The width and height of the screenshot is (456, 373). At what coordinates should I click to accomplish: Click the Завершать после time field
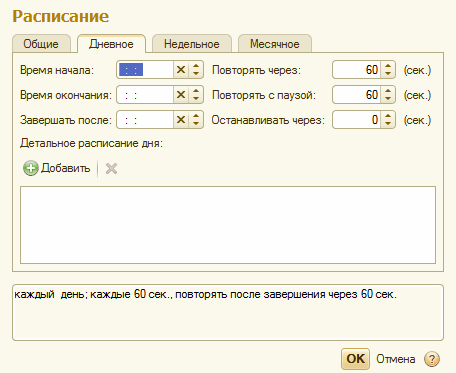(x=145, y=120)
